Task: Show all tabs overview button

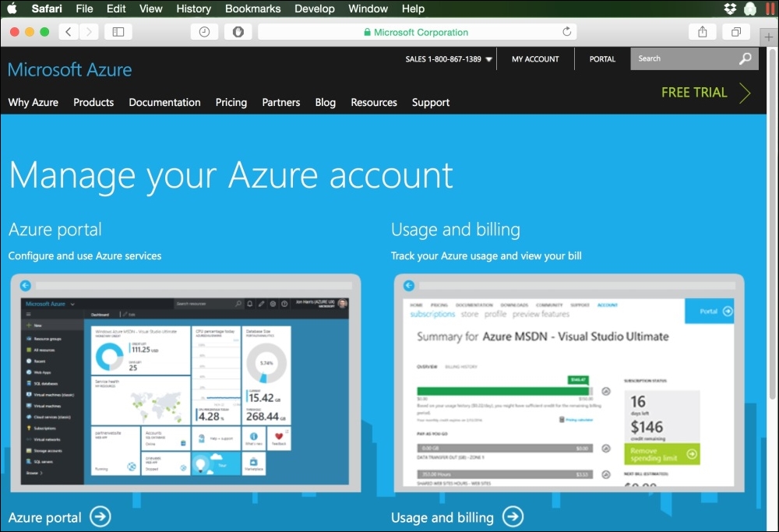Action: tap(736, 32)
